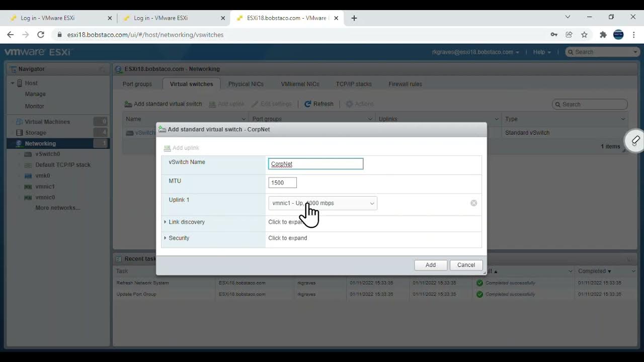Sort by the Completed column header
644x362 pixels.
[x=594, y=271]
